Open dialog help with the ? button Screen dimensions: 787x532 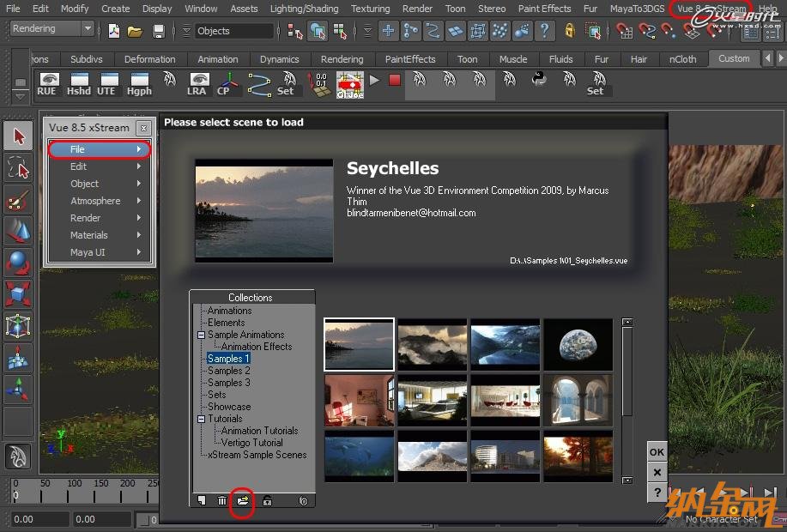(x=657, y=493)
